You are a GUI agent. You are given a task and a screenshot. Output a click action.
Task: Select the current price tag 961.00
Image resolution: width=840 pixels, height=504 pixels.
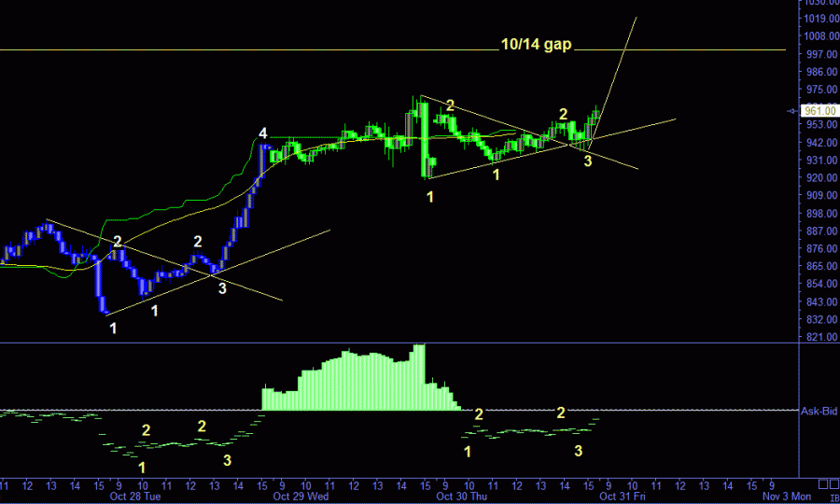(x=819, y=111)
